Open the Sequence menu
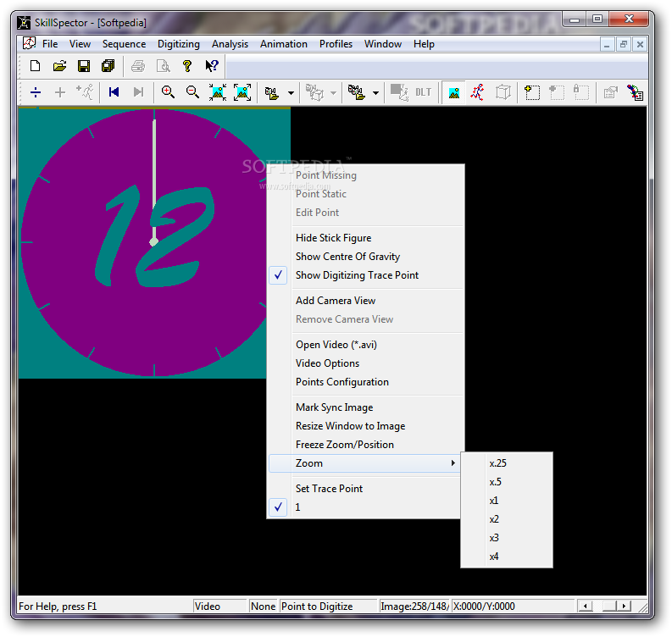Image resolution: width=672 pixels, height=637 pixels. click(124, 44)
